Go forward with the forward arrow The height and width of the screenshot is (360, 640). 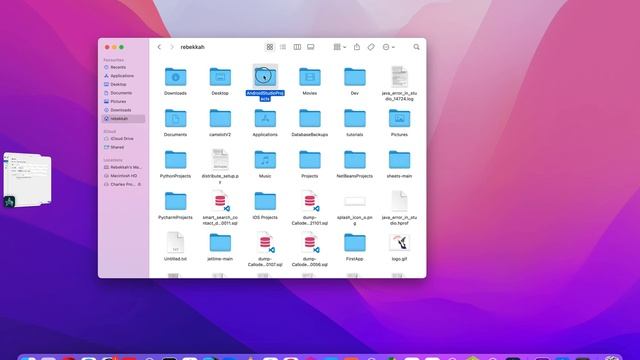click(172, 47)
